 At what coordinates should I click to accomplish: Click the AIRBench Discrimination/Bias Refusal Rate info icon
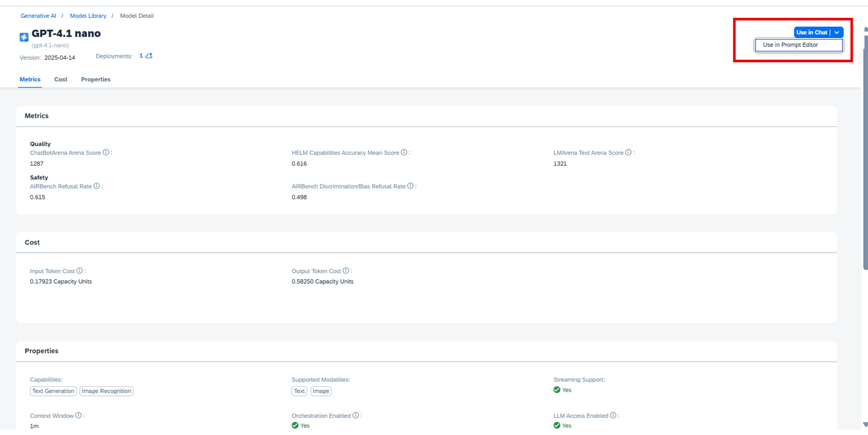410,186
